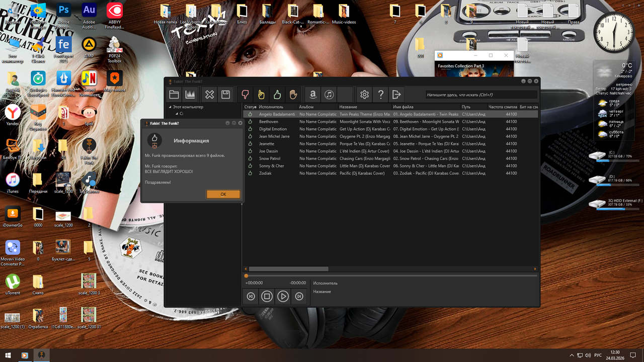Viewport: 644px width, 362px height.
Task: Click the scroll right arrow of the file list
Action: pyautogui.click(x=536, y=269)
